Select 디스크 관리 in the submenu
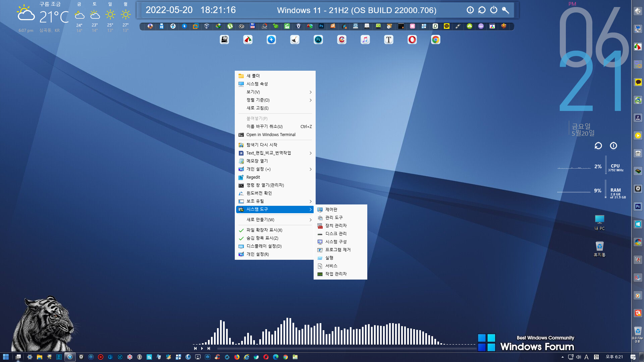Image resolution: width=644 pixels, height=362 pixels. (340, 234)
